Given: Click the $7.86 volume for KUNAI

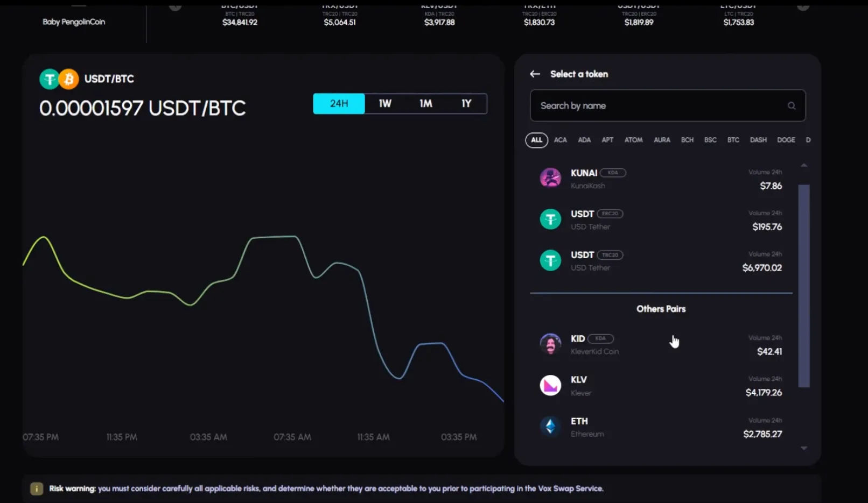Looking at the screenshot, I should coord(771,186).
